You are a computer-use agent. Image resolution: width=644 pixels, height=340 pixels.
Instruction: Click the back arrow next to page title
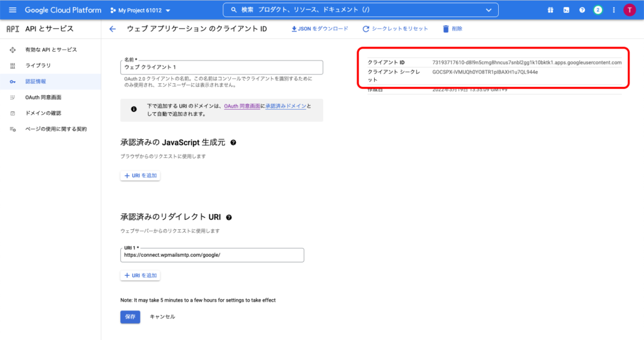click(x=113, y=29)
